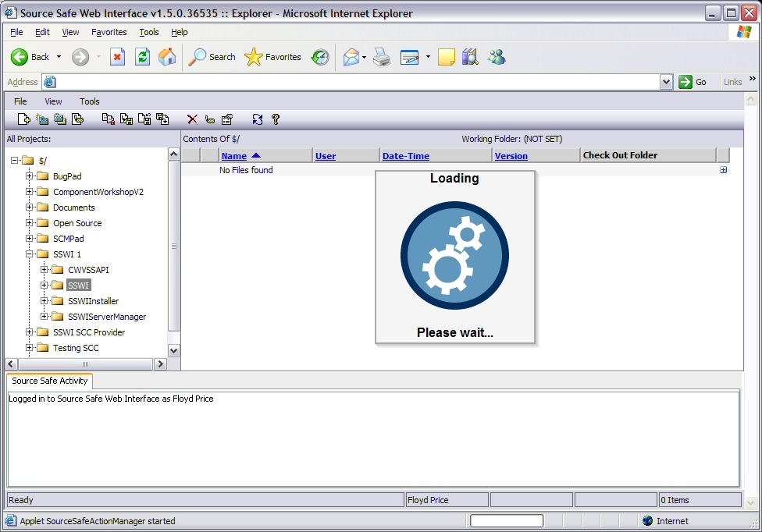762x532 pixels.
Task: Click the Go button beside address bar
Action: tap(693, 82)
